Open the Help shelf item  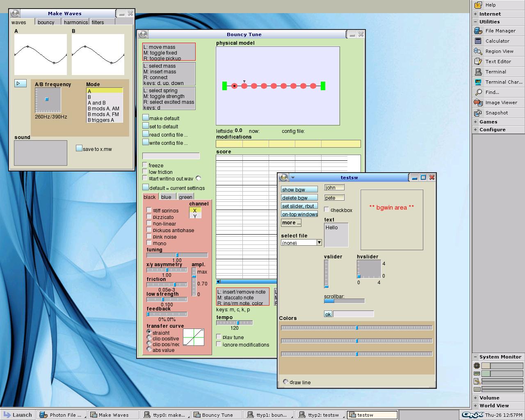pyautogui.click(x=490, y=5)
